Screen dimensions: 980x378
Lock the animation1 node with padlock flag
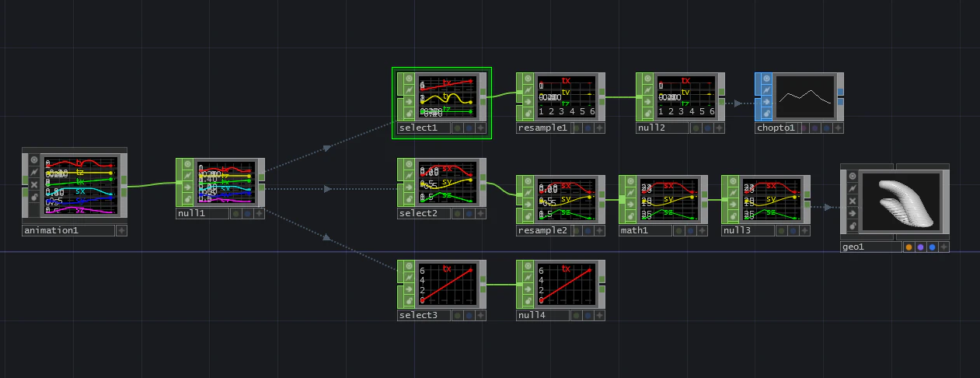[34, 198]
